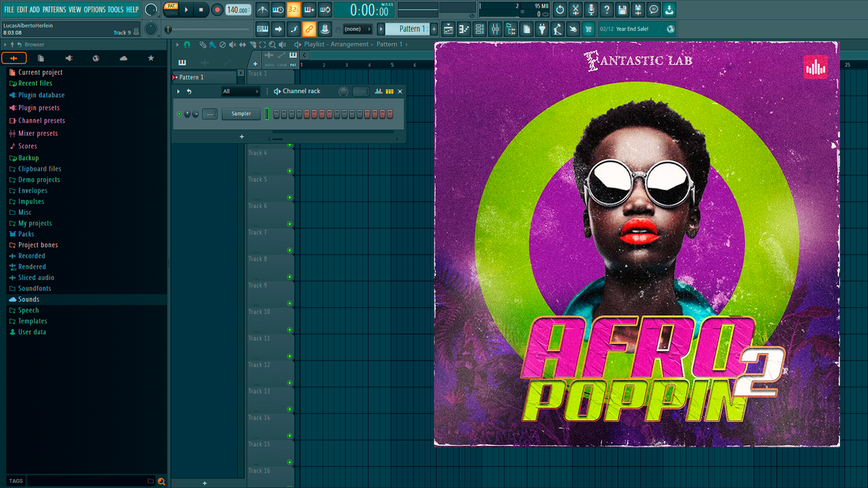Open the PATTERNS menu
Screen dimensions: 868x488
point(54,10)
